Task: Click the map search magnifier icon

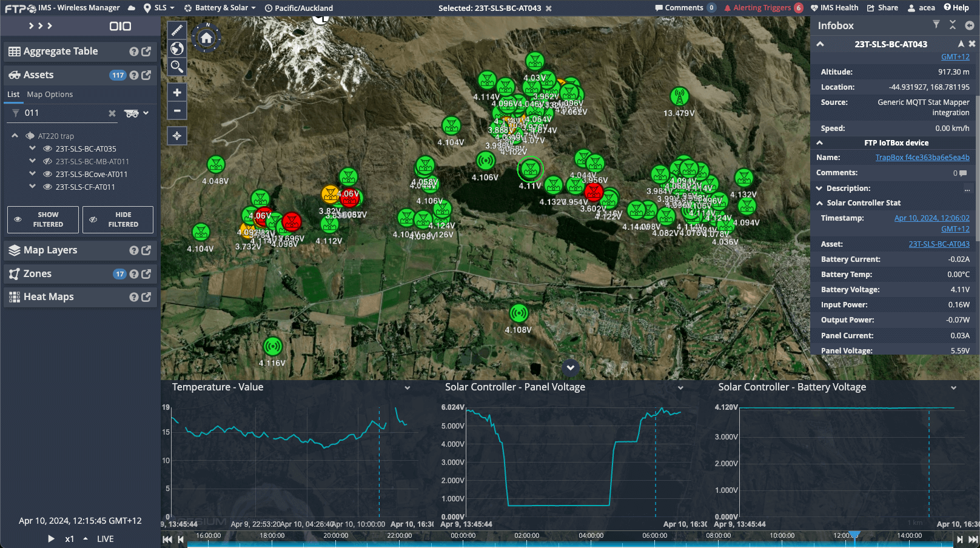Action: pos(176,66)
